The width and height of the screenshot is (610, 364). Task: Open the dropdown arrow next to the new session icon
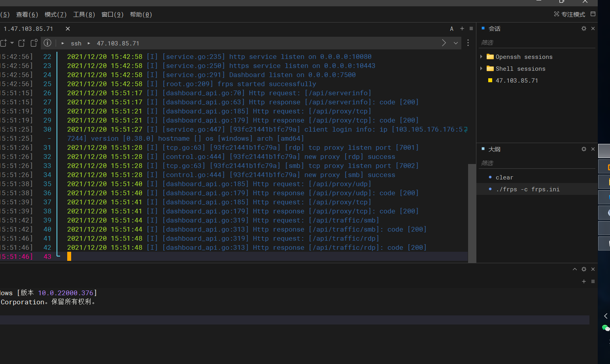click(12, 43)
